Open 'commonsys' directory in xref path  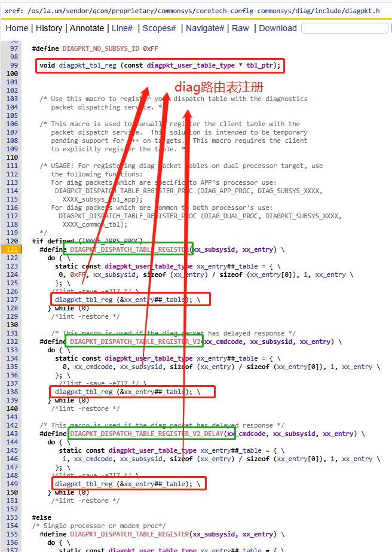pyautogui.click(x=175, y=11)
